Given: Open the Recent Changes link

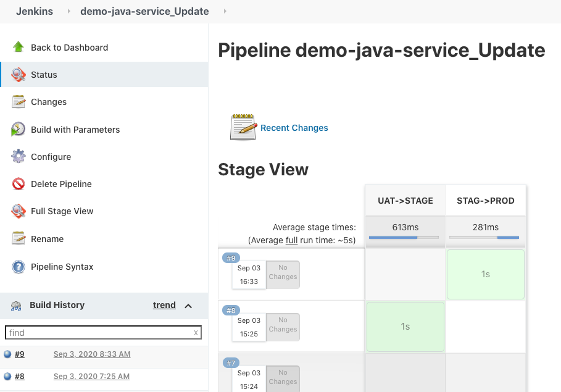Looking at the screenshot, I should tap(294, 128).
